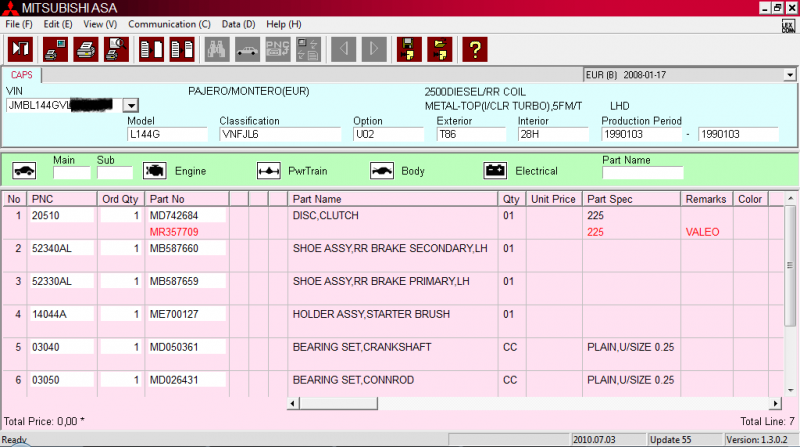Click the vertical scrollbar up arrow

[790, 198]
